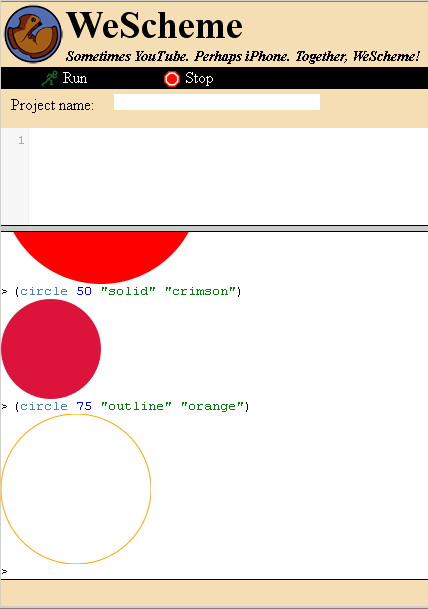Image resolution: width=428 pixels, height=609 pixels.
Task: Click the solid crimson circle output image
Action: [x=51, y=349]
